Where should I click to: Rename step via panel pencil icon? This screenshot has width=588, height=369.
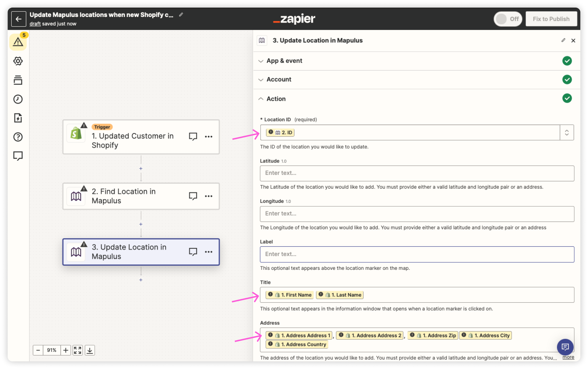[x=563, y=40]
